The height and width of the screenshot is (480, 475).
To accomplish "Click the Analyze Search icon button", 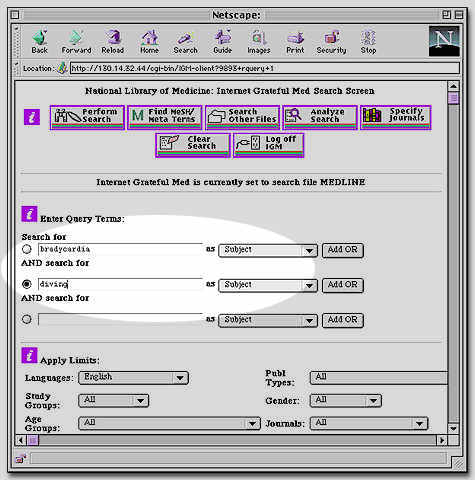I will coord(320,117).
